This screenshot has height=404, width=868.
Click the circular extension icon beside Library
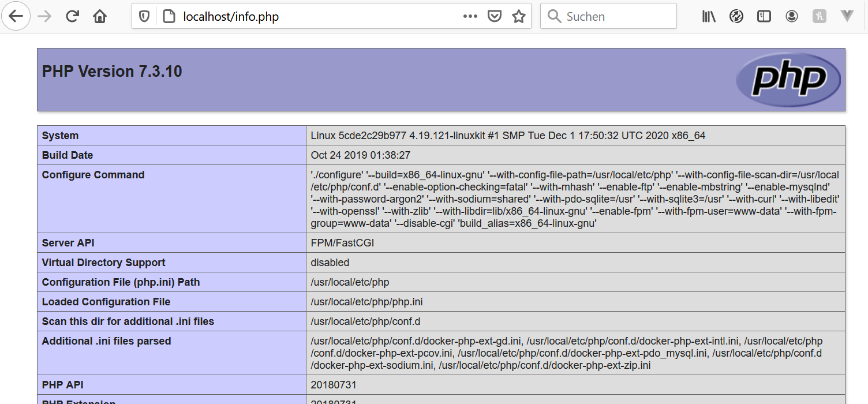(736, 16)
